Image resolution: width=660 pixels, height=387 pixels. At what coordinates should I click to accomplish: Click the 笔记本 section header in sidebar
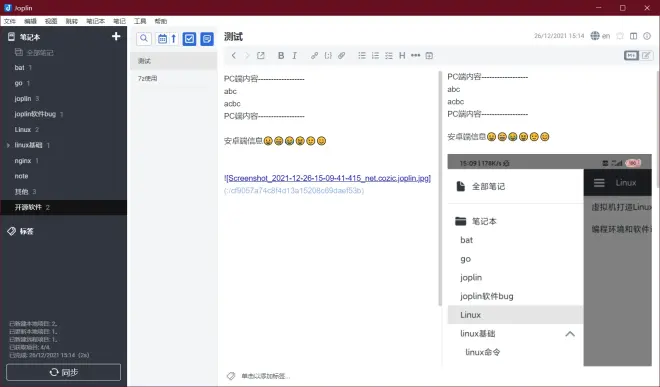click(x=29, y=37)
